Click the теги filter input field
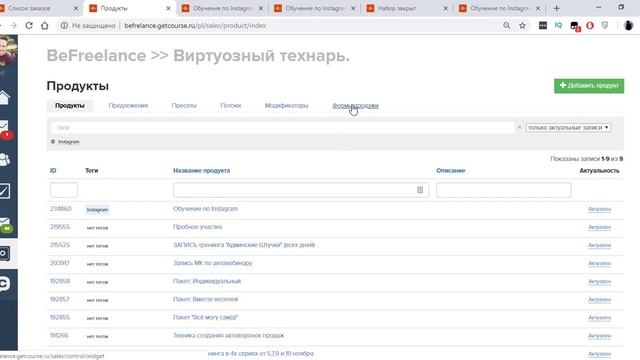This screenshot has width=640, height=360. tap(282, 127)
